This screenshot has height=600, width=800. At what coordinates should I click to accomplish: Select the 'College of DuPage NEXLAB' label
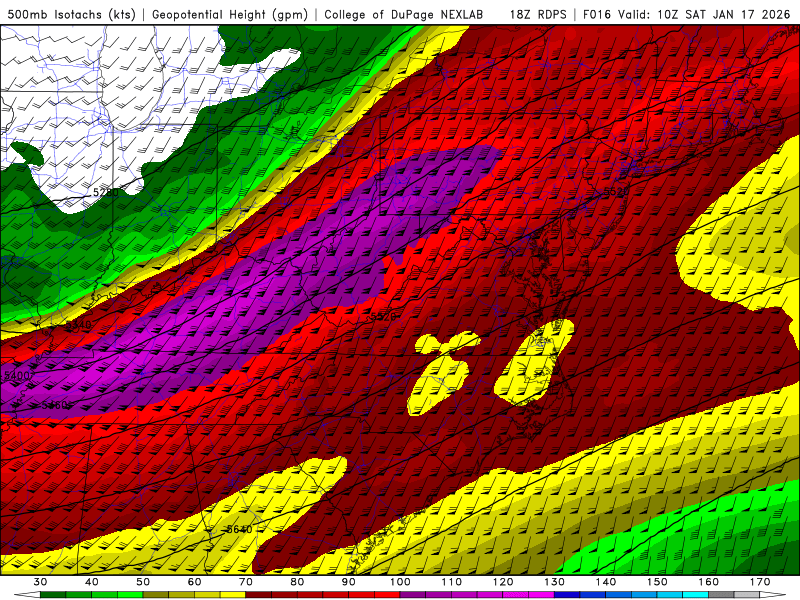pos(403,14)
